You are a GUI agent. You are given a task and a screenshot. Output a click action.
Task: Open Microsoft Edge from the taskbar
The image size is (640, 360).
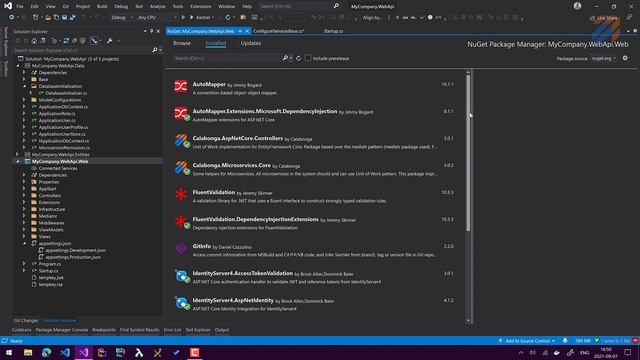pyautogui.click(x=47, y=352)
